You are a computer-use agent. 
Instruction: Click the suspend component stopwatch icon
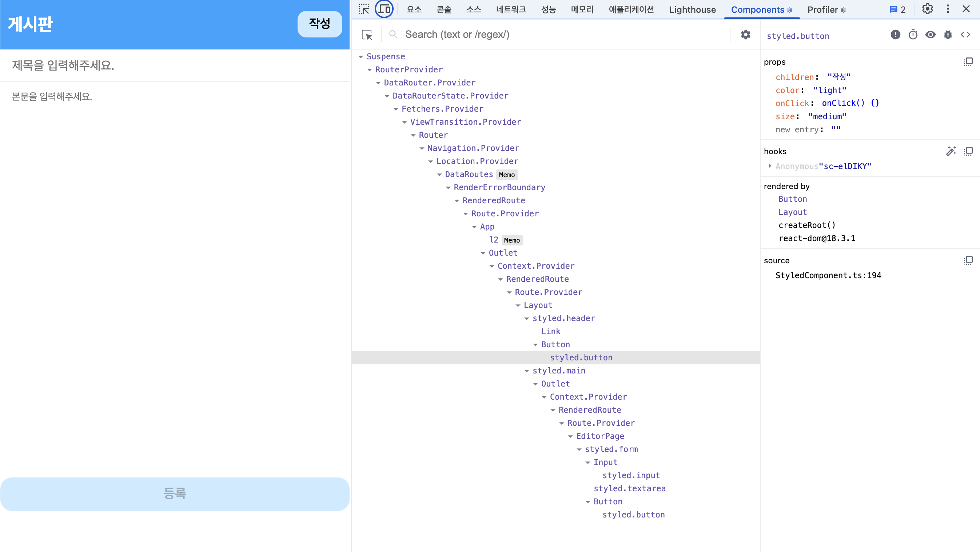(x=913, y=35)
